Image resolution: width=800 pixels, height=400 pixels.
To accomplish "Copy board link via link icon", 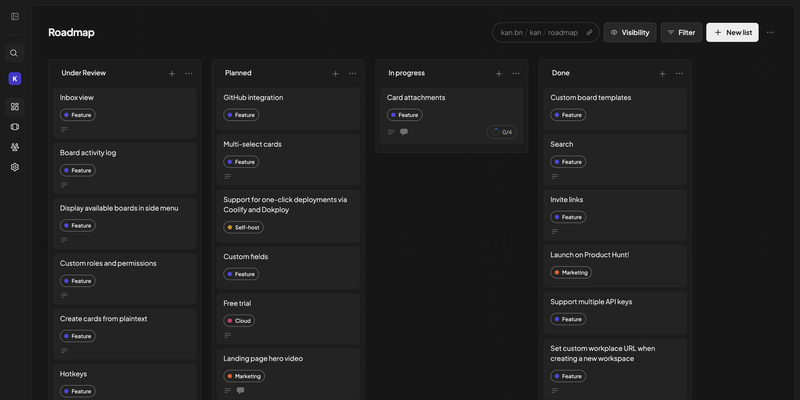I will 589,32.
